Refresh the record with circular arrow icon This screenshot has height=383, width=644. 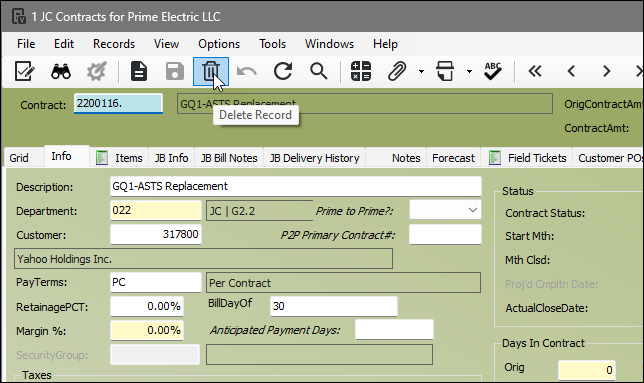(x=283, y=71)
